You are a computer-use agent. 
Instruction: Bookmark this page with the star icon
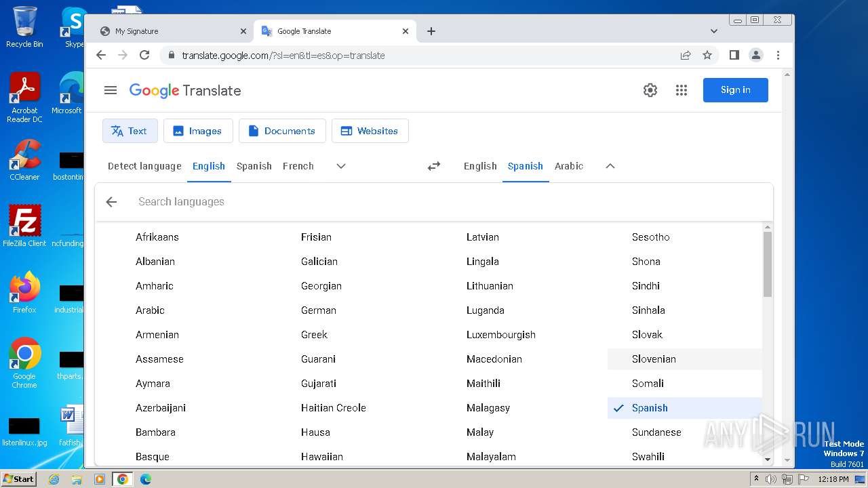[707, 56]
